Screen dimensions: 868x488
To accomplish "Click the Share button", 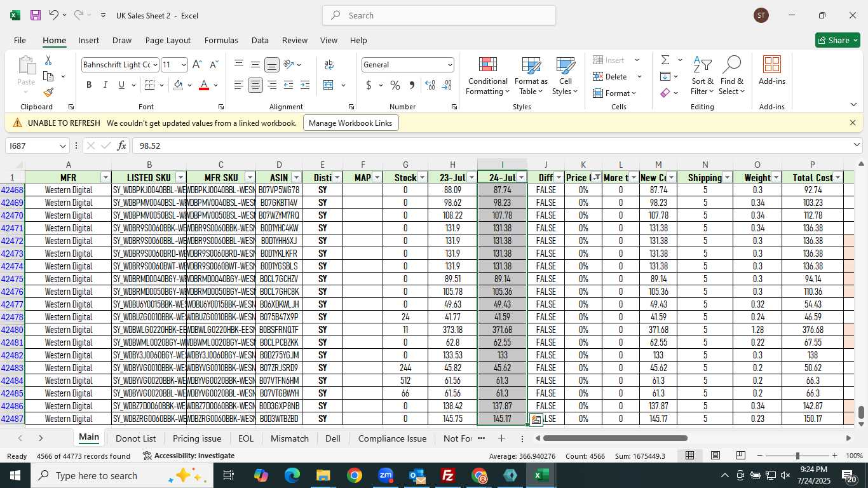I will tap(837, 40).
